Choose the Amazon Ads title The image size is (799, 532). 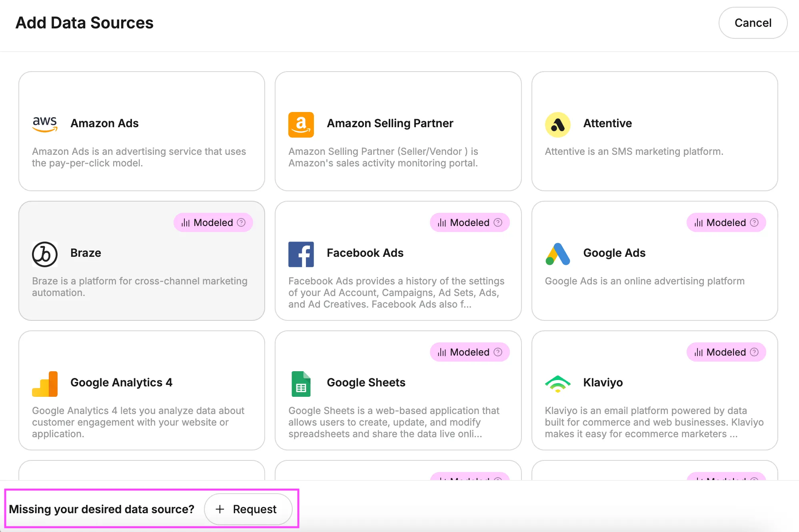[x=104, y=123]
